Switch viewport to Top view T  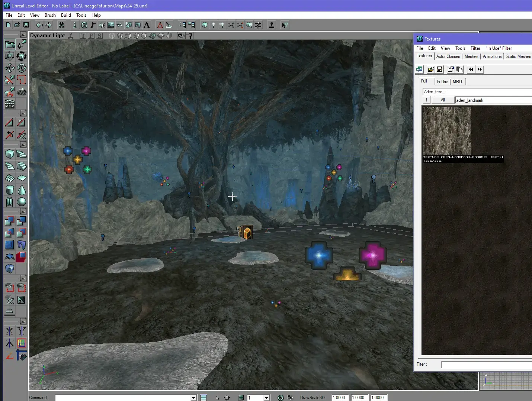point(83,36)
